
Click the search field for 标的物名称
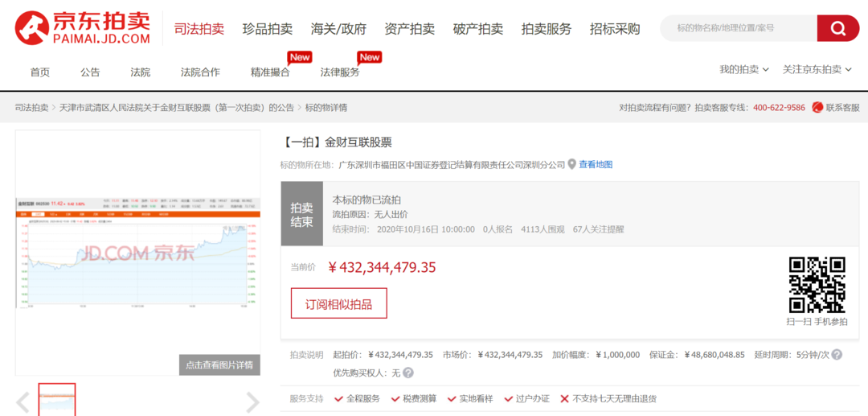739,27
